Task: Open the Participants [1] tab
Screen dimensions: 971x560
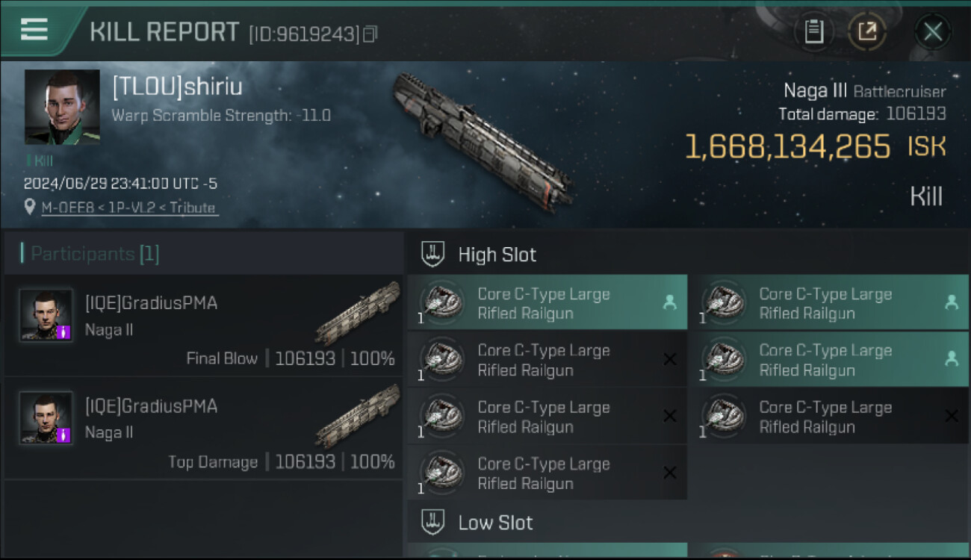Action: click(90, 254)
